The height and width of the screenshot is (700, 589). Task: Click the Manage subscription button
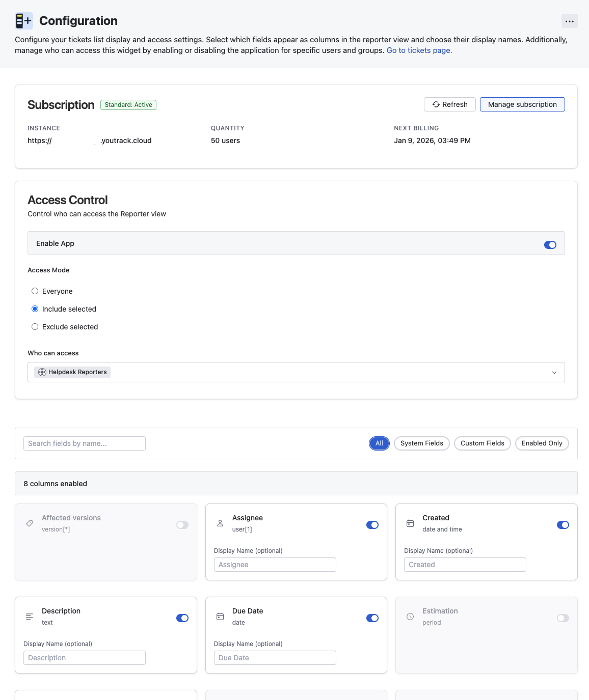click(x=522, y=104)
